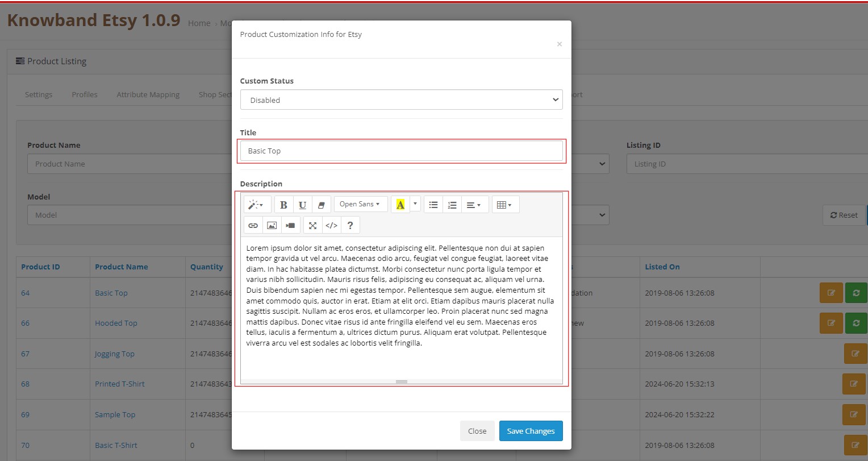The height and width of the screenshot is (461, 868).
Task: Open the Custom Status dropdown
Action: [x=401, y=99]
